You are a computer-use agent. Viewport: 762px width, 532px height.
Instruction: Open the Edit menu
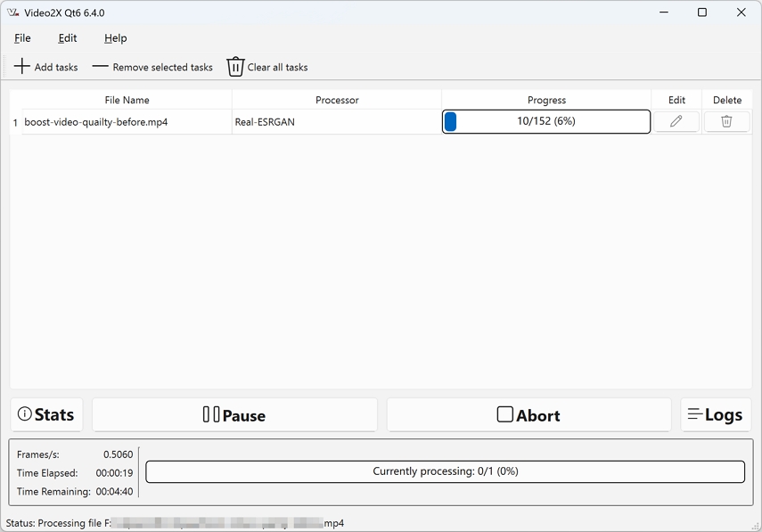tap(68, 38)
